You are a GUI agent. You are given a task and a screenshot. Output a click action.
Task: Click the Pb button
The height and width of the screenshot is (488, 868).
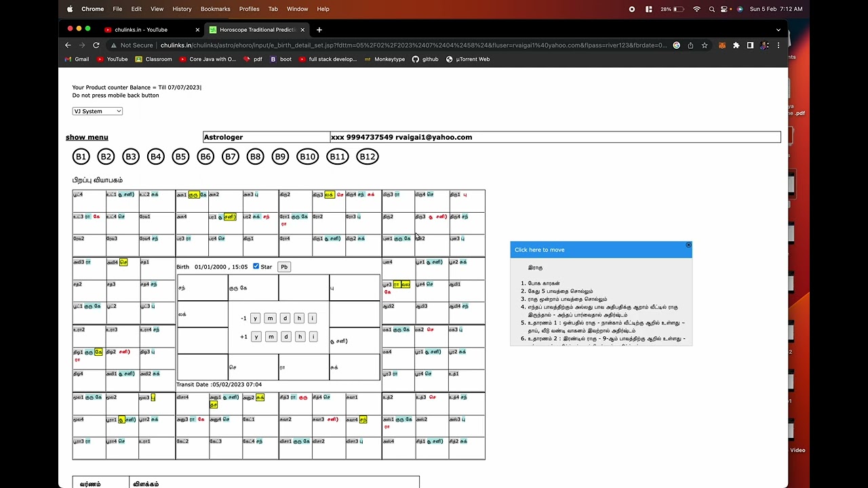[x=284, y=267]
